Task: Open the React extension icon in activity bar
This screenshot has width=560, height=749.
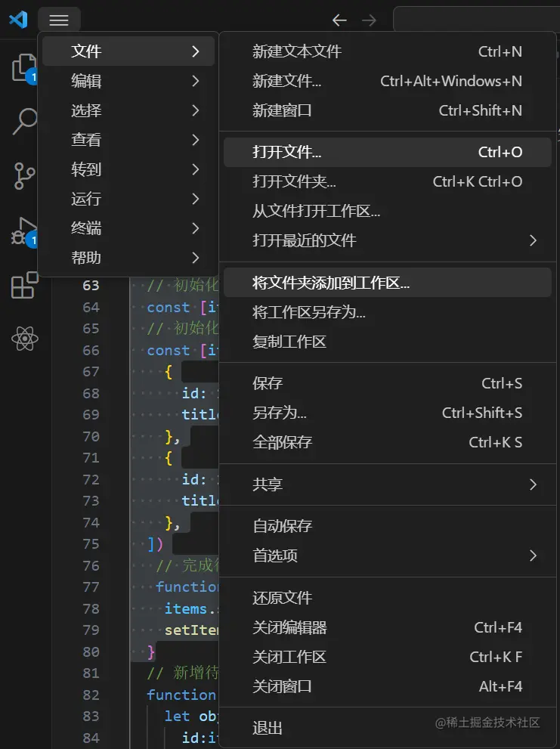Action: click(x=23, y=339)
